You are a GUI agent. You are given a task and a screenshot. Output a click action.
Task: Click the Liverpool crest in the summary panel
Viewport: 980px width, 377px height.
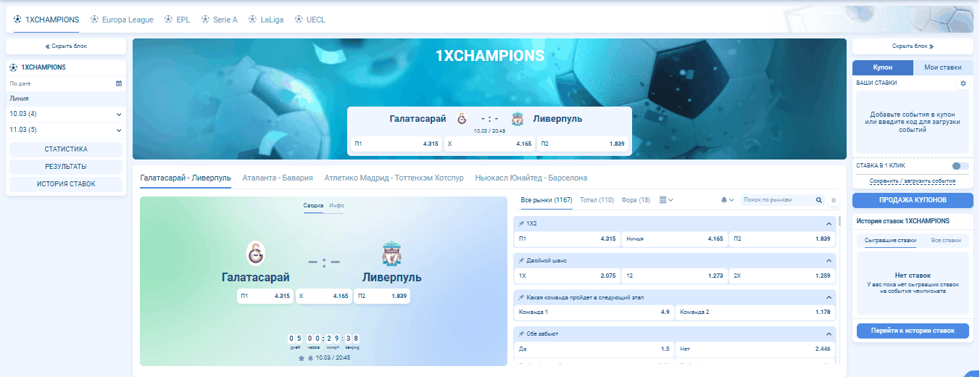tap(391, 254)
